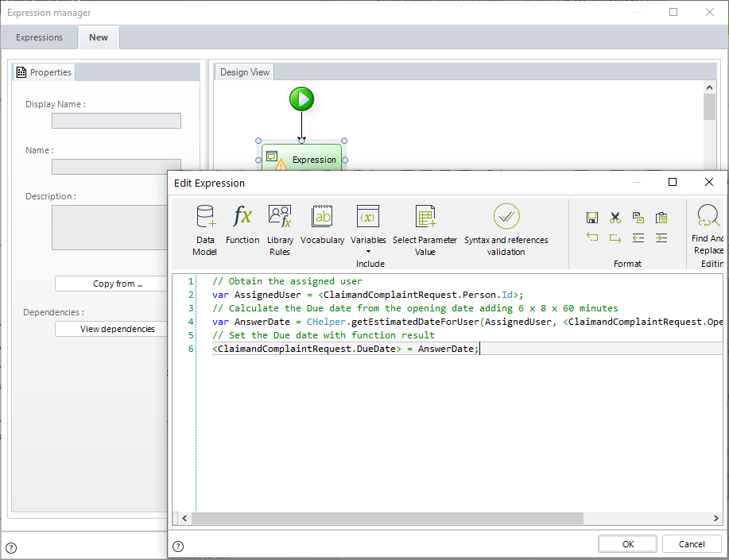The image size is (729, 560).
Task: Click the Description text area
Action: click(110, 228)
